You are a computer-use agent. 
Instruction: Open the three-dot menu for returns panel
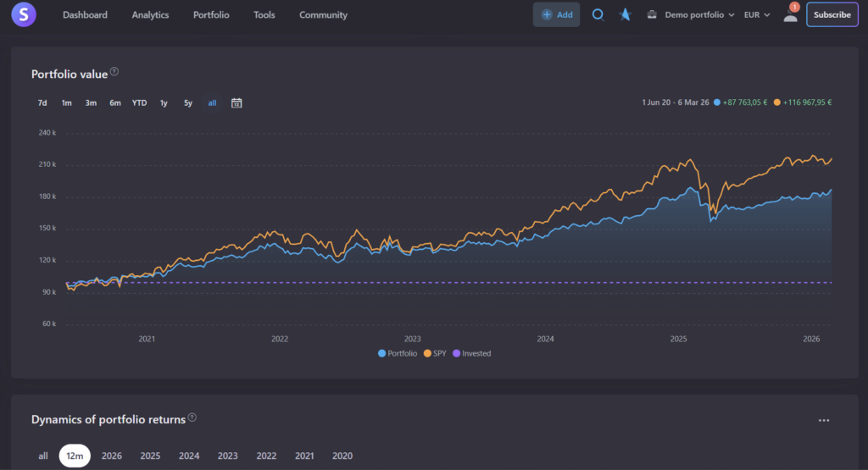click(x=823, y=420)
